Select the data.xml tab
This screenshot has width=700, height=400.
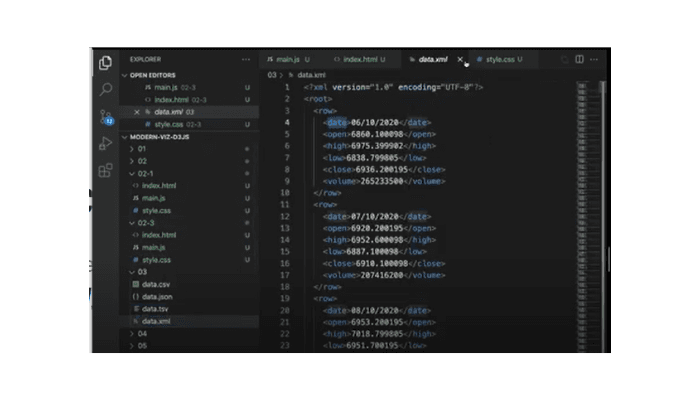click(433, 59)
